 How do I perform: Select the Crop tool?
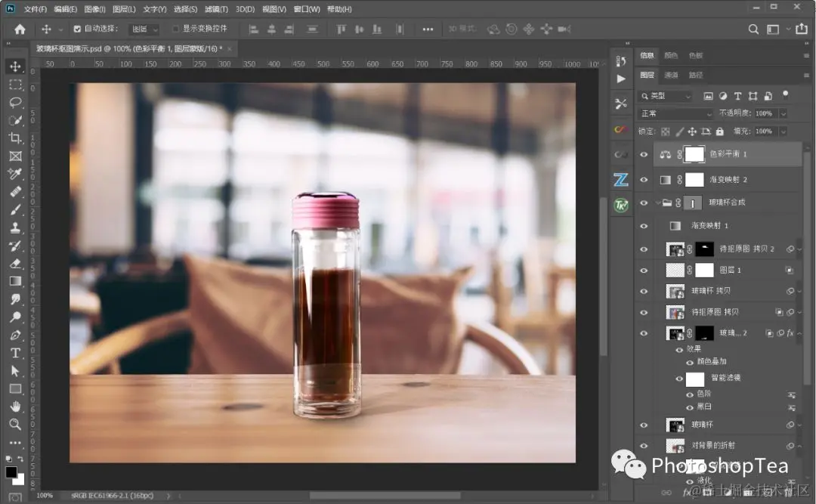(16, 138)
